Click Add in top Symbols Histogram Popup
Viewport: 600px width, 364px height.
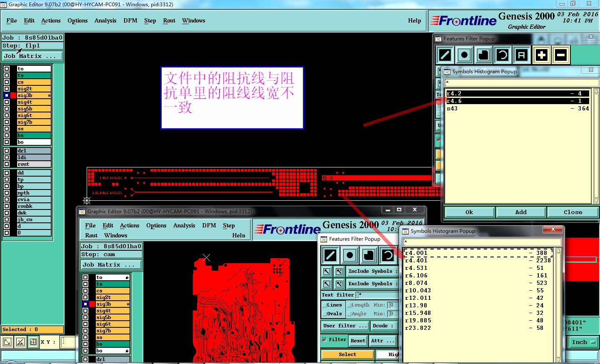(521, 212)
